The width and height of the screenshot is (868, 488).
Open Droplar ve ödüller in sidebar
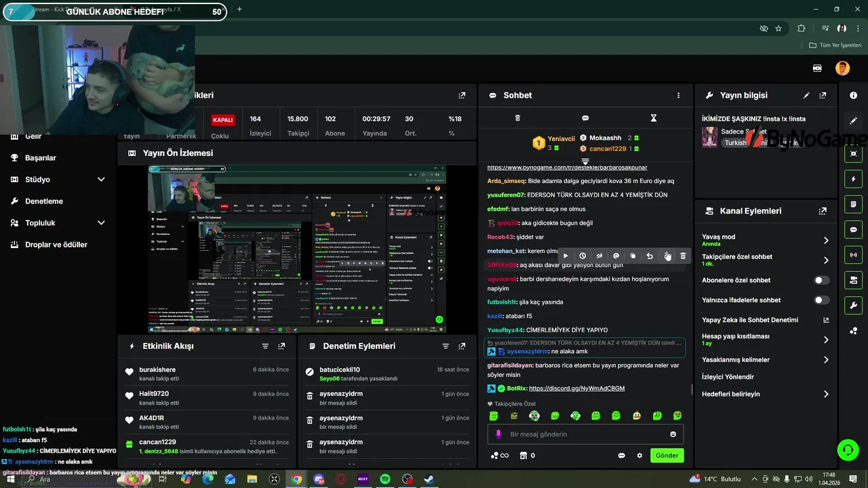(x=56, y=245)
